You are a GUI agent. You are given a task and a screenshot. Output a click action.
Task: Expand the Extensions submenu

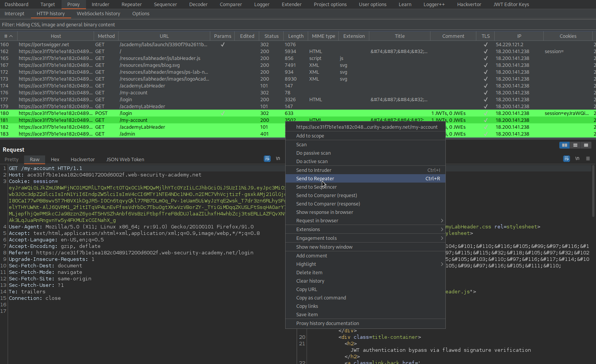pyautogui.click(x=365, y=230)
